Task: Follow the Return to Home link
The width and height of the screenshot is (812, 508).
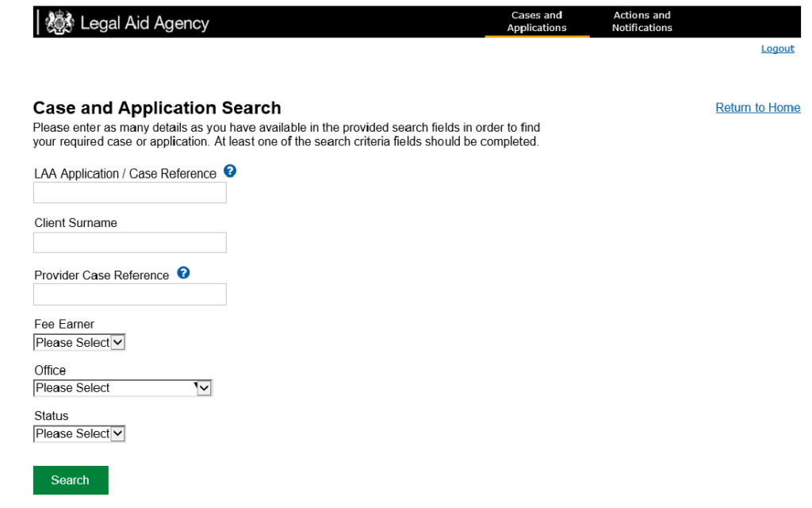Action: [757, 108]
